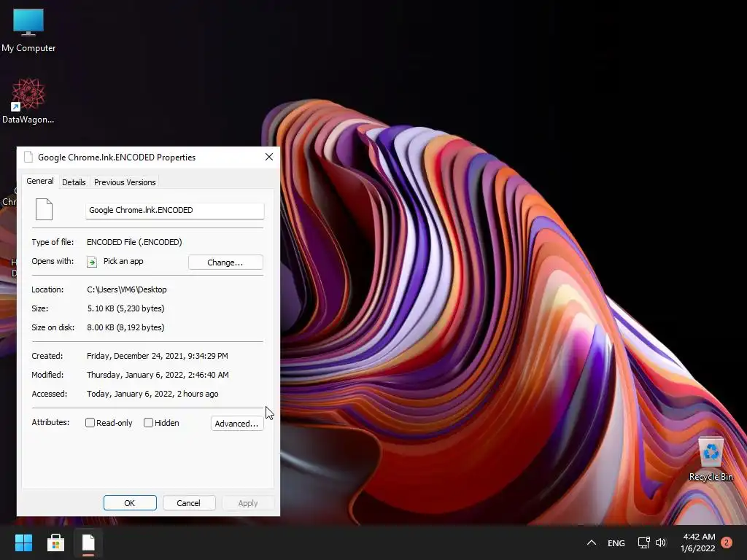Image resolution: width=747 pixels, height=560 pixels.
Task: Click the Pick an app text
Action: coord(123,261)
